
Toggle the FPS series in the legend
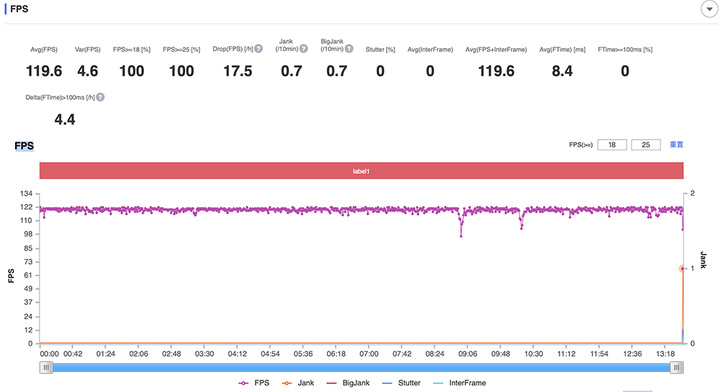coord(253,383)
